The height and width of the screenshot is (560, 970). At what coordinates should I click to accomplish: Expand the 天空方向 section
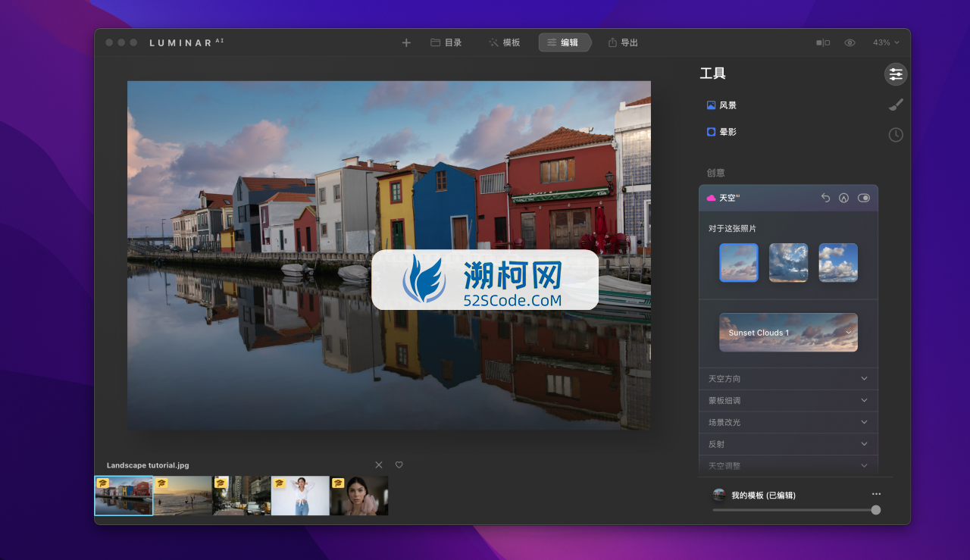click(x=788, y=379)
